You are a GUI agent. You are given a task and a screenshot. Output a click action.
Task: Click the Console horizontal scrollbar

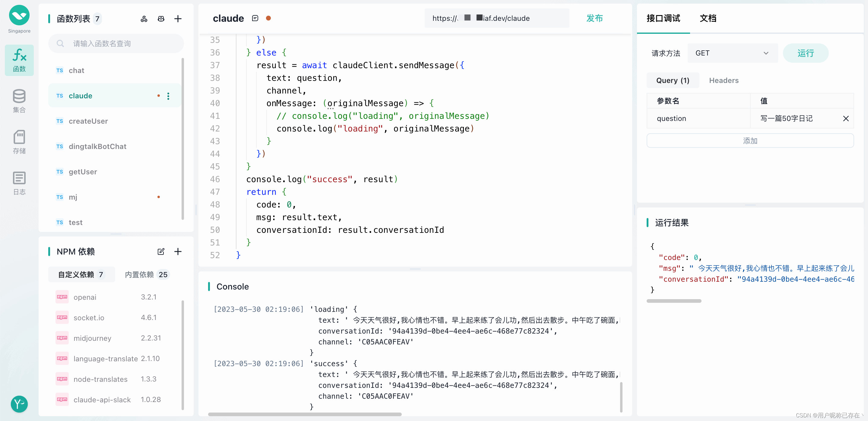pyautogui.click(x=305, y=414)
